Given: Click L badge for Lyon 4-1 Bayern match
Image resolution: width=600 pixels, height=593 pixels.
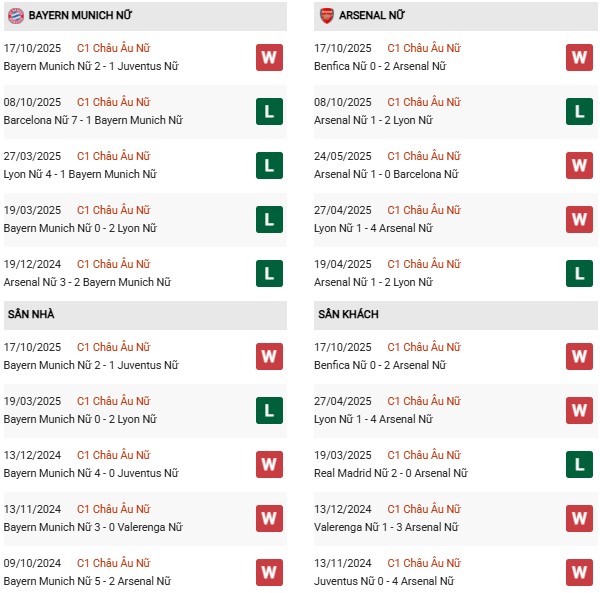Looking at the screenshot, I should point(268,165).
